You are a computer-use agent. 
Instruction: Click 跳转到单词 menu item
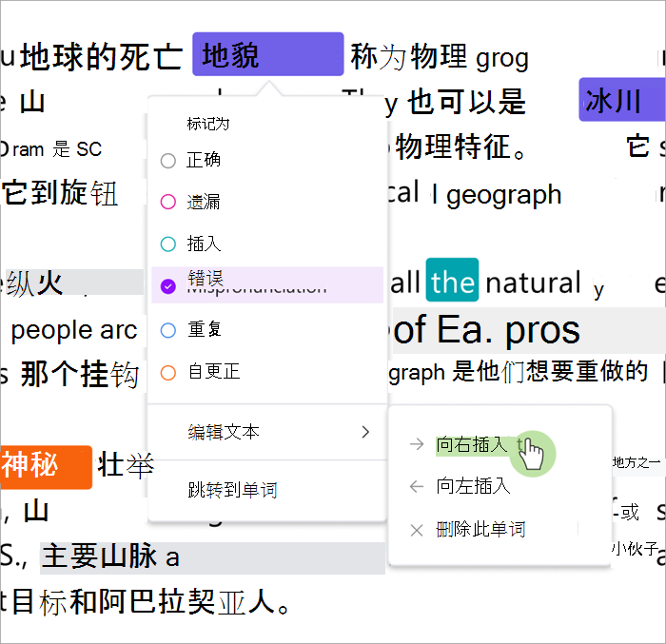(x=267, y=490)
